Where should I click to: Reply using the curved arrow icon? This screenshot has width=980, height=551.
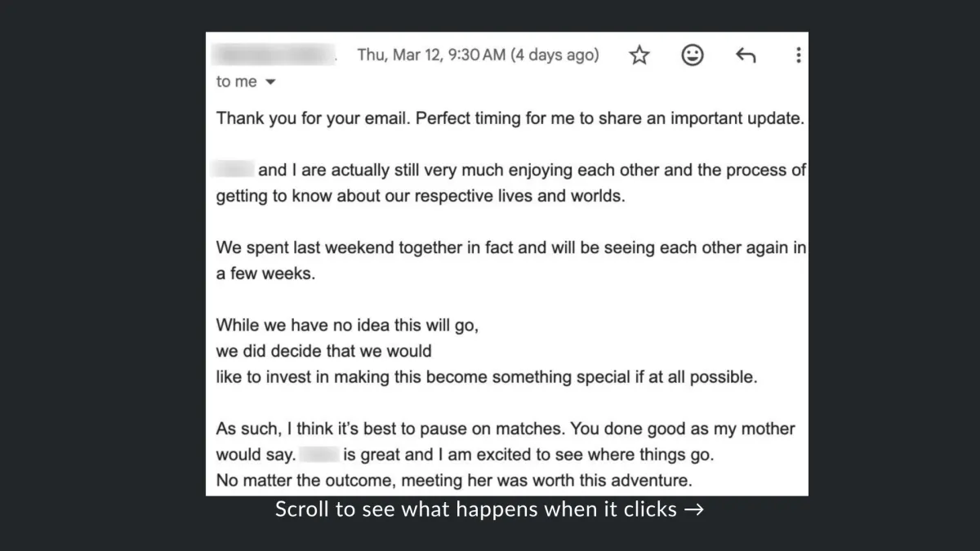point(745,56)
